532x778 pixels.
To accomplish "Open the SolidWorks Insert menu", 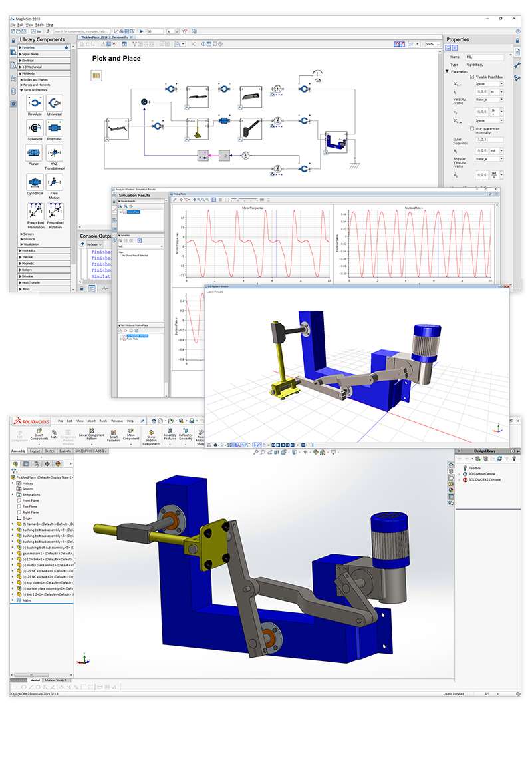I will [x=92, y=421].
